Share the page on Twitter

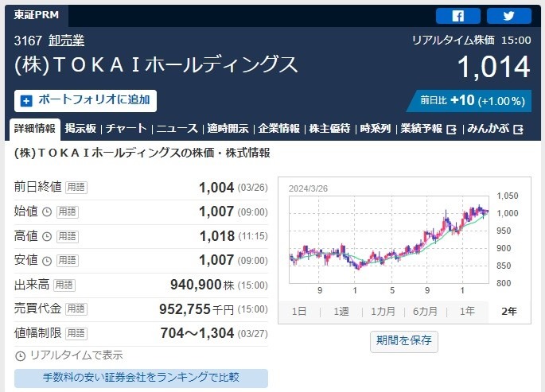(509, 16)
